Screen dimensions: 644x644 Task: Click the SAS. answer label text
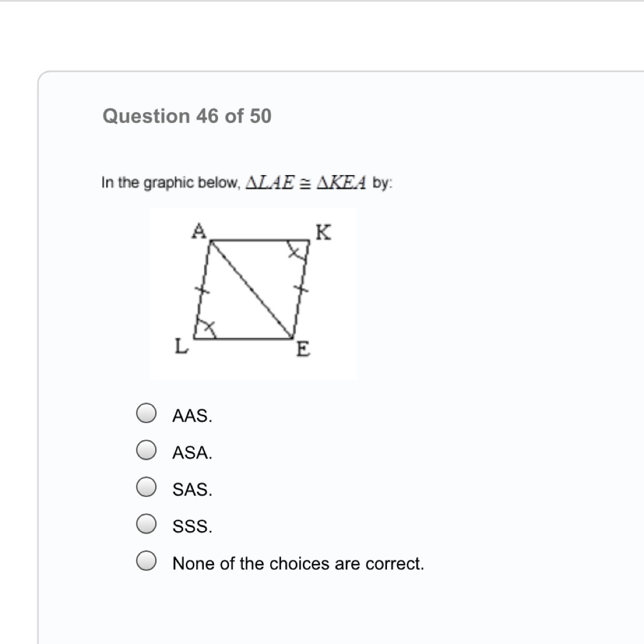(x=192, y=489)
